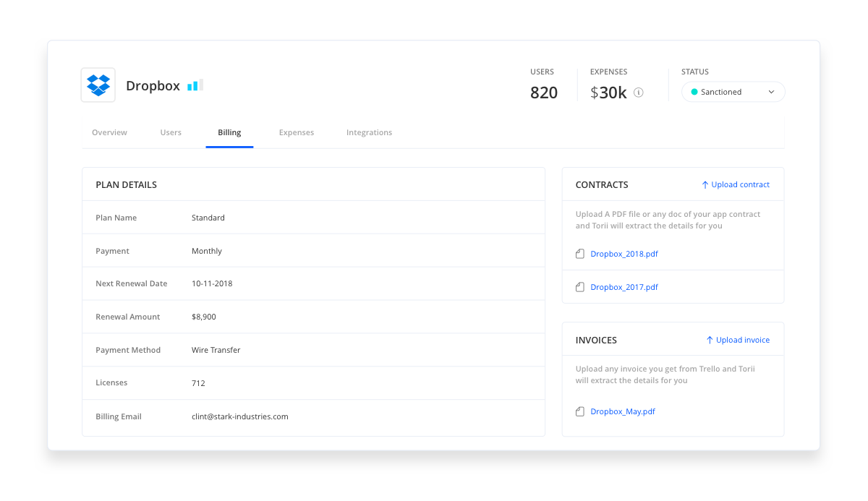This screenshot has height=501, width=868.
Task: Click the Plan Name value Standard
Action: click(x=208, y=218)
